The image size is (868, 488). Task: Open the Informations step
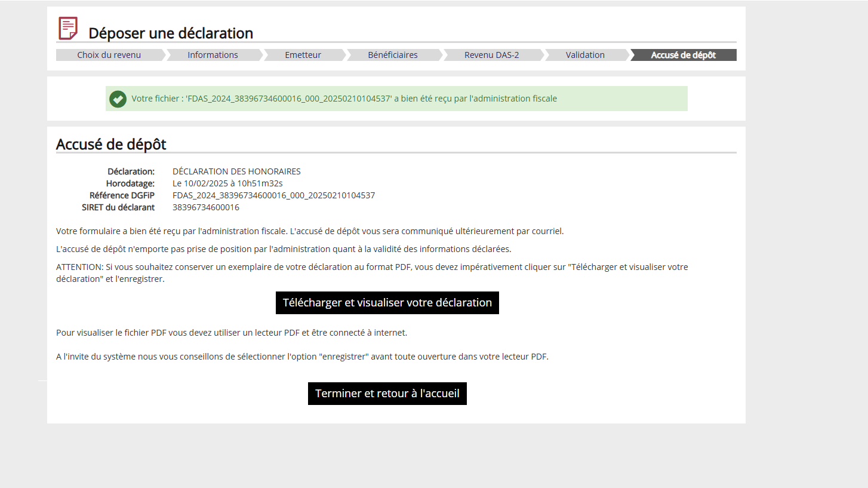pos(213,55)
